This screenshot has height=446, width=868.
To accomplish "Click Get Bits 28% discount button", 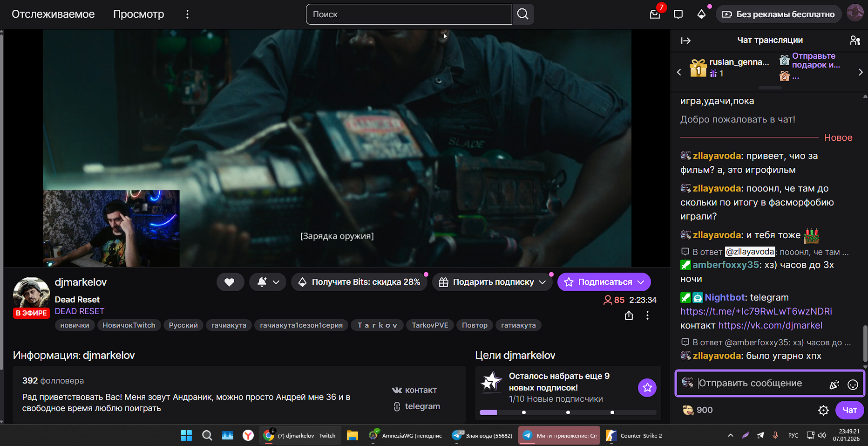I will 359,282.
